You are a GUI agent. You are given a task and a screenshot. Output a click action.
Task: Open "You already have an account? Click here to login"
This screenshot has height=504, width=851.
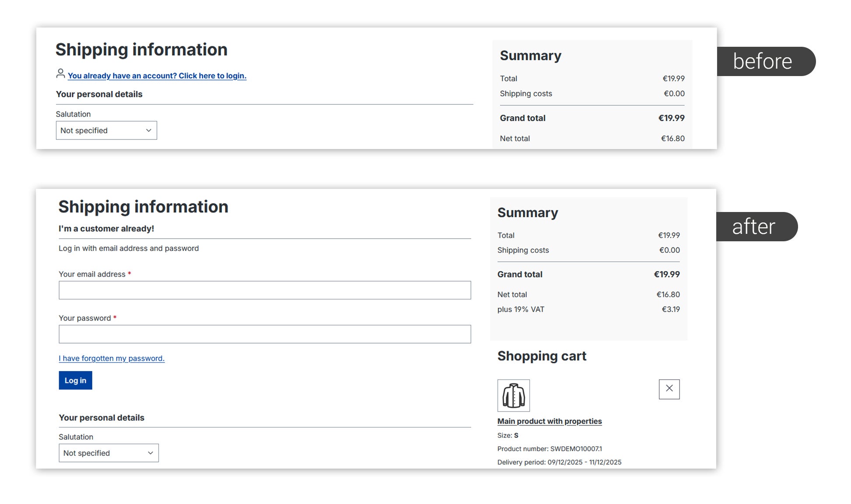pyautogui.click(x=157, y=75)
